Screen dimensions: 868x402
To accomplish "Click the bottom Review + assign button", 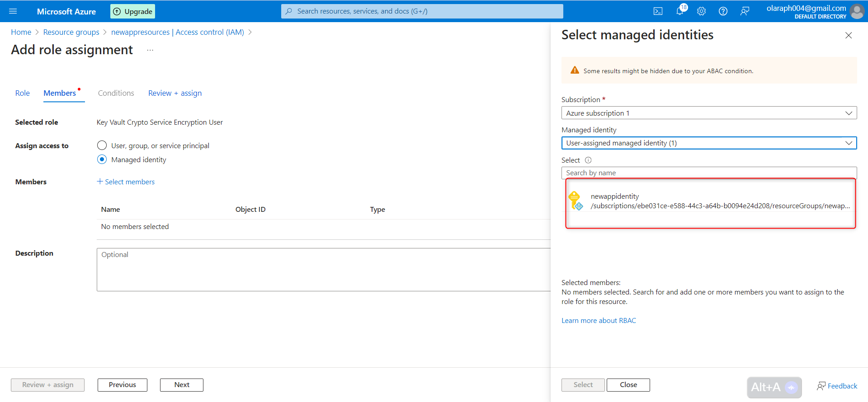I will click(x=48, y=385).
